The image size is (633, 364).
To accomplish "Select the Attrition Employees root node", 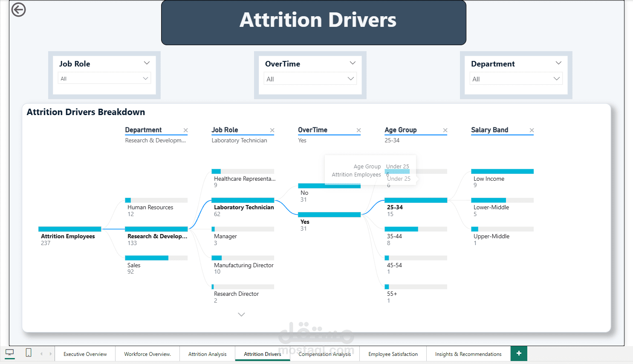I will (x=69, y=236).
